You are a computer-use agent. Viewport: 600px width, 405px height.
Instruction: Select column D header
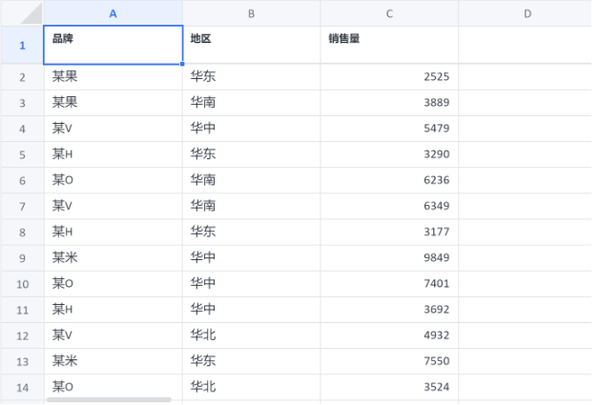coord(527,13)
